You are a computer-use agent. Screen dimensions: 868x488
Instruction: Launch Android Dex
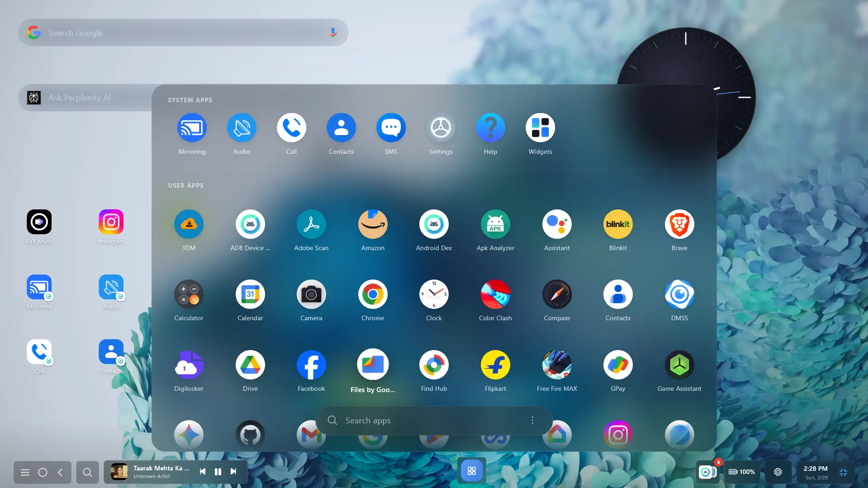click(x=434, y=224)
